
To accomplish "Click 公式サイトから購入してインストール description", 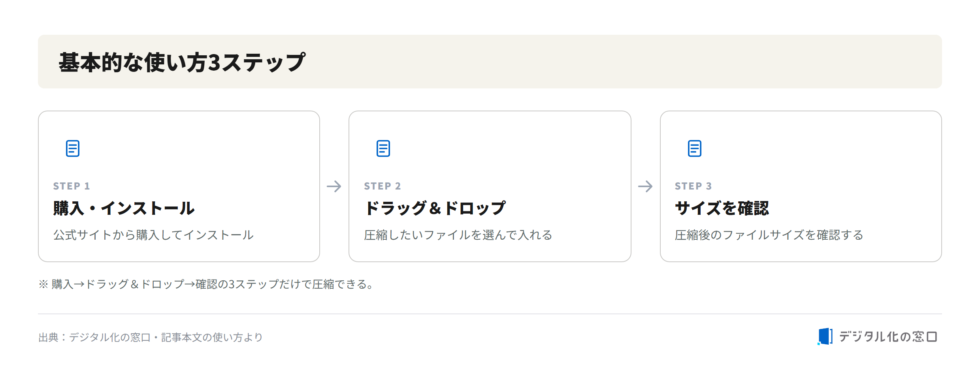I will [153, 235].
